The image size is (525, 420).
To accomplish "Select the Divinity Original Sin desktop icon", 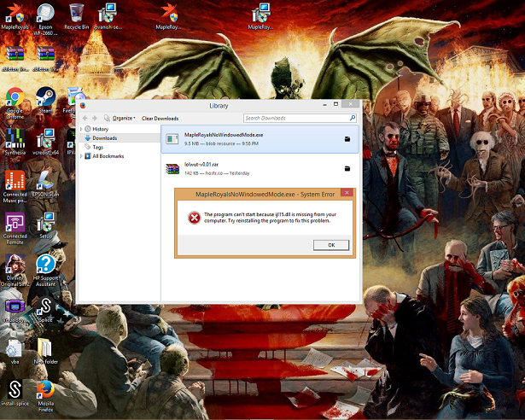I will coord(15,271).
